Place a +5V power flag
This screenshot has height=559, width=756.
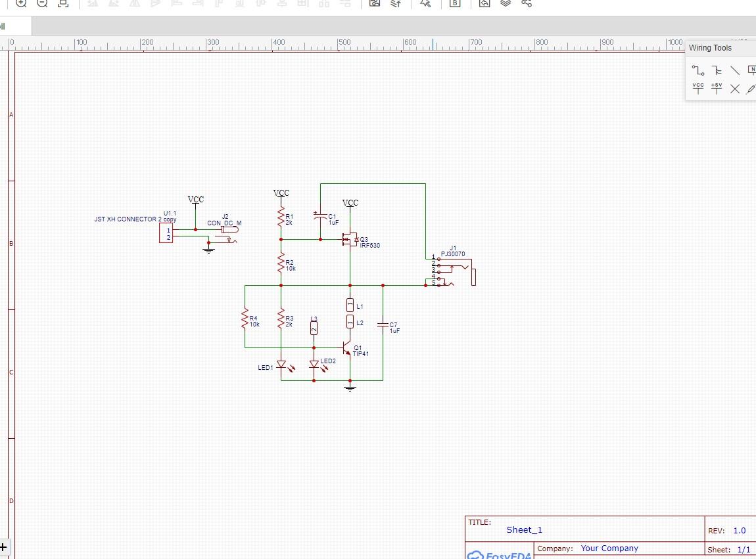[x=717, y=88]
